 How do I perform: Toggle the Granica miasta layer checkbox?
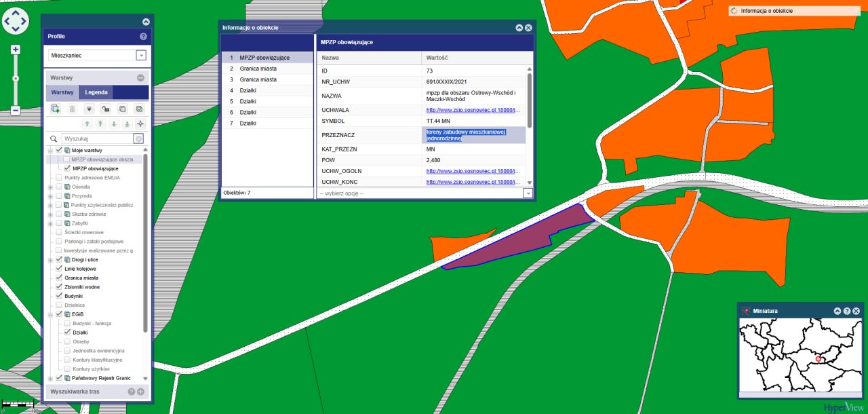click(x=59, y=278)
